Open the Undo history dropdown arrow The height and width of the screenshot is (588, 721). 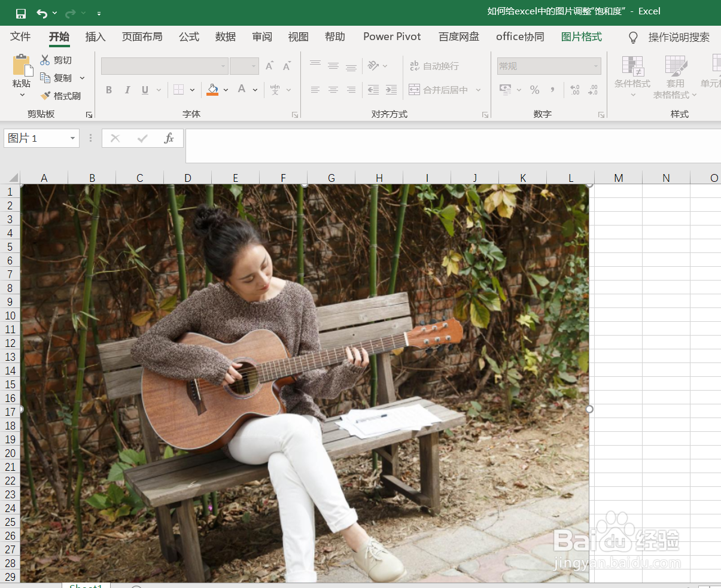click(55, 13)
